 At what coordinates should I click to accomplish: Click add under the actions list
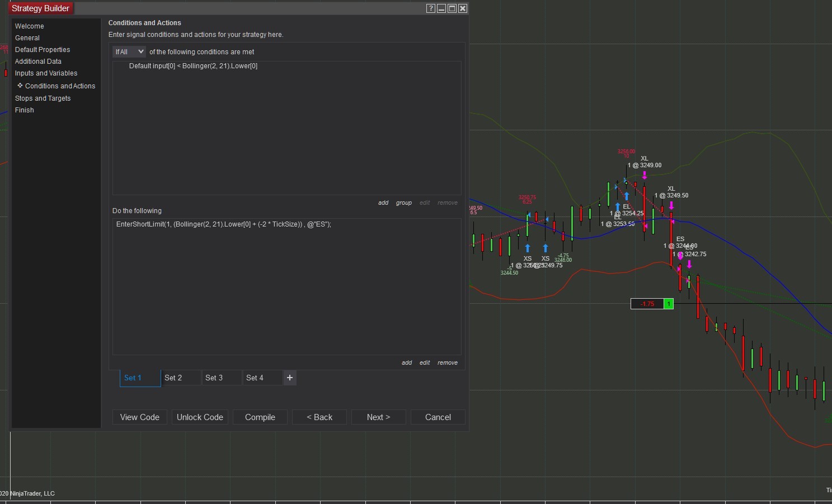[407, 363]
